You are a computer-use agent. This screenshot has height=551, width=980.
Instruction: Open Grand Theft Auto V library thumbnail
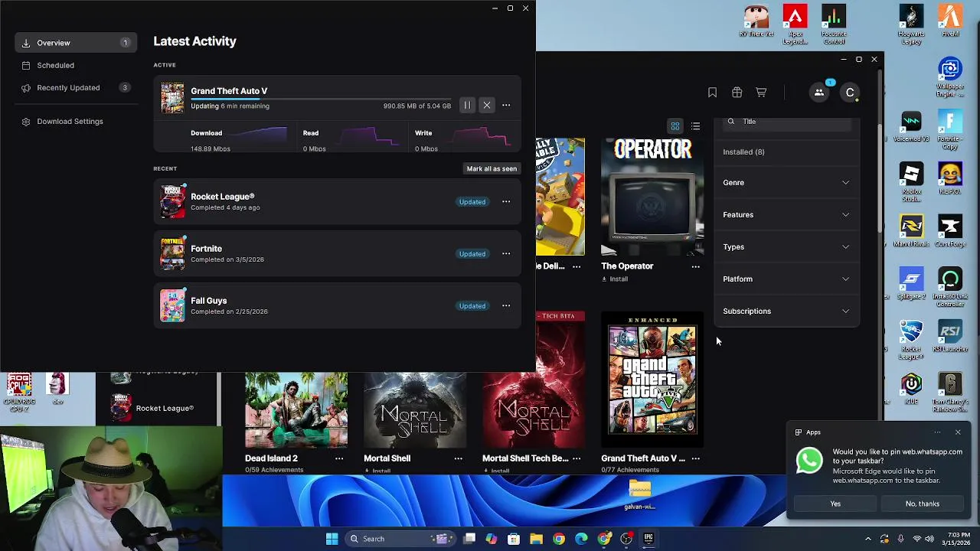[x=652, y=379]
